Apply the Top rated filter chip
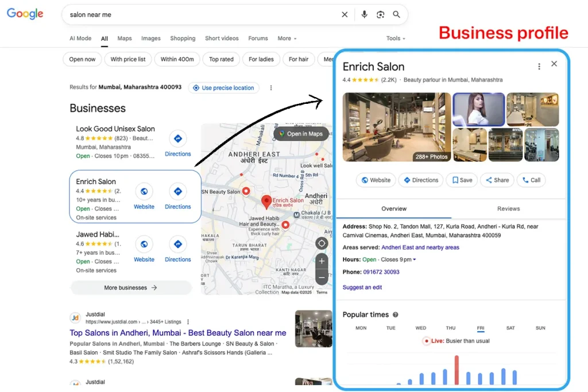 click(221, 59)
